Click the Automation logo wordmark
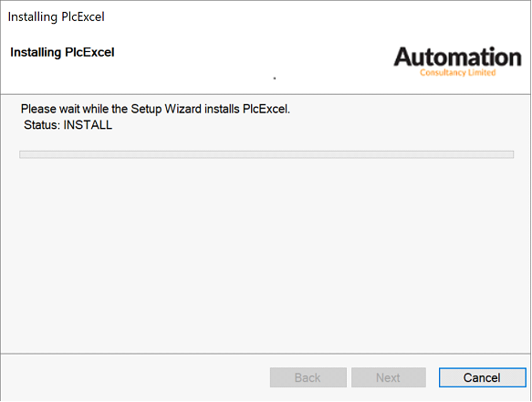532x402 pixels. 457,57
